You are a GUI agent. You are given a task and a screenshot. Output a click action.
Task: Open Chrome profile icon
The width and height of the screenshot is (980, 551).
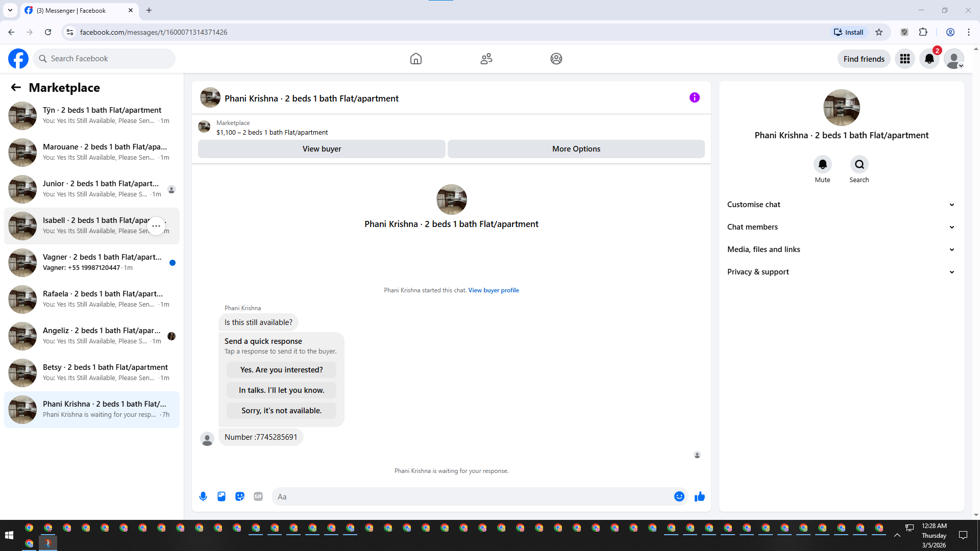pos(950,32)
